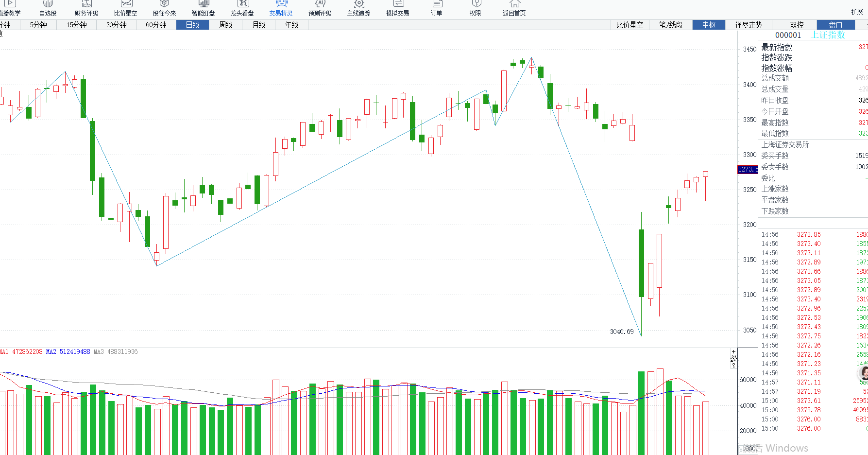Toggle the 中枢 overlay button
Viewport: 868px width, 455px height.
(x=709, y=25)
